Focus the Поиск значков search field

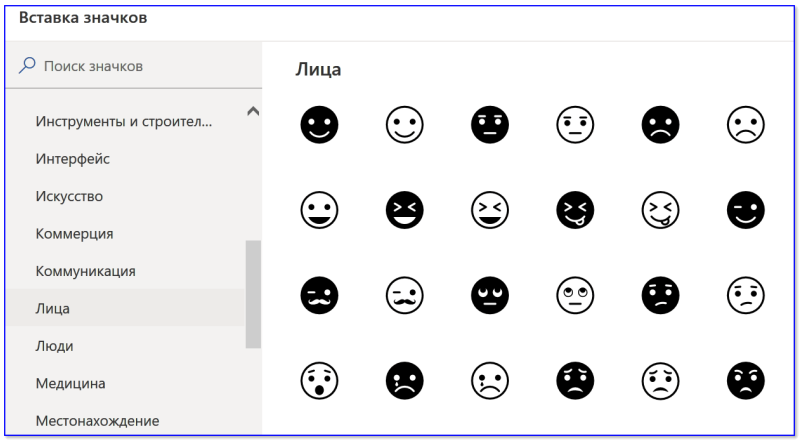coord(134,66)
